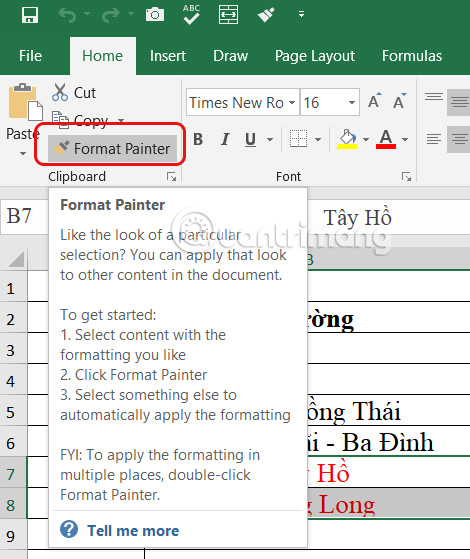Open Font Color palette dropdown arrow
The height and width of the screenshot is (559, 470).
coord(405,139)
